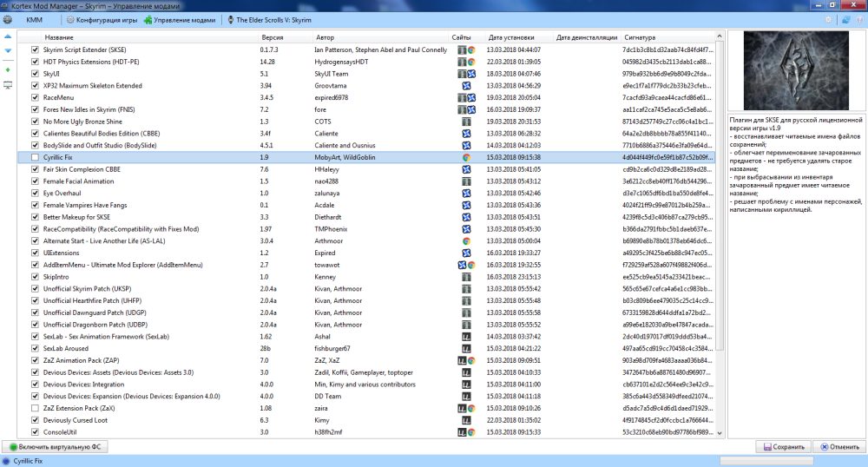Screen dimensions: 868x467
Task: Open the gray site icon for RaceMenu
Action: point(462,97)
